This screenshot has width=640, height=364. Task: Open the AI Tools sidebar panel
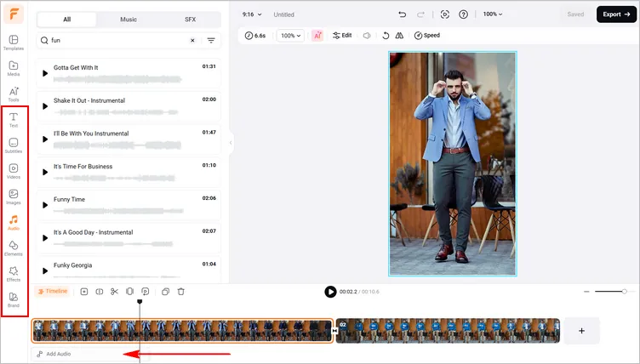(x=14, y=94)
